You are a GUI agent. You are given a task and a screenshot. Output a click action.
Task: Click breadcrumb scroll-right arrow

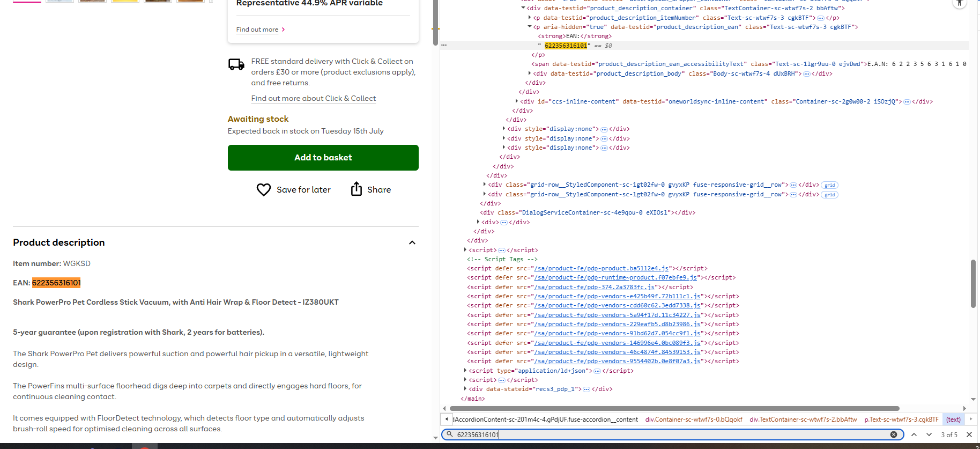(971, 419)
